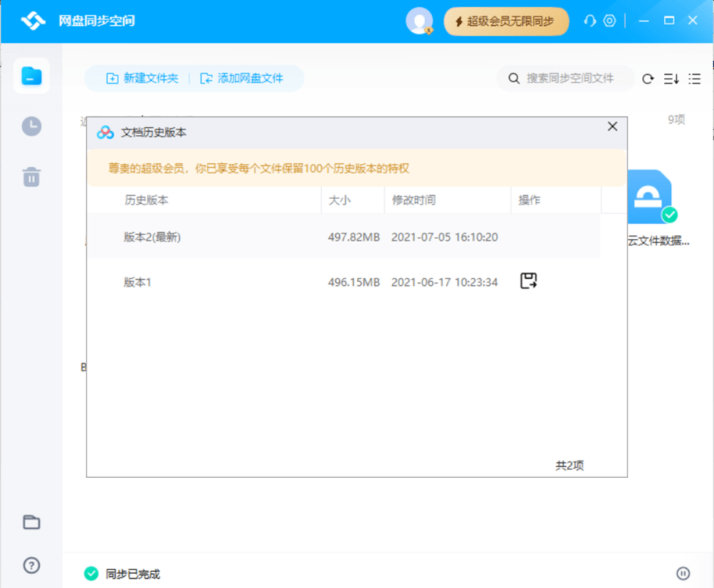This screenshot has width=714, height=588.
Task: Click the user avatar in title bar
Action: (x=418, y=21)
